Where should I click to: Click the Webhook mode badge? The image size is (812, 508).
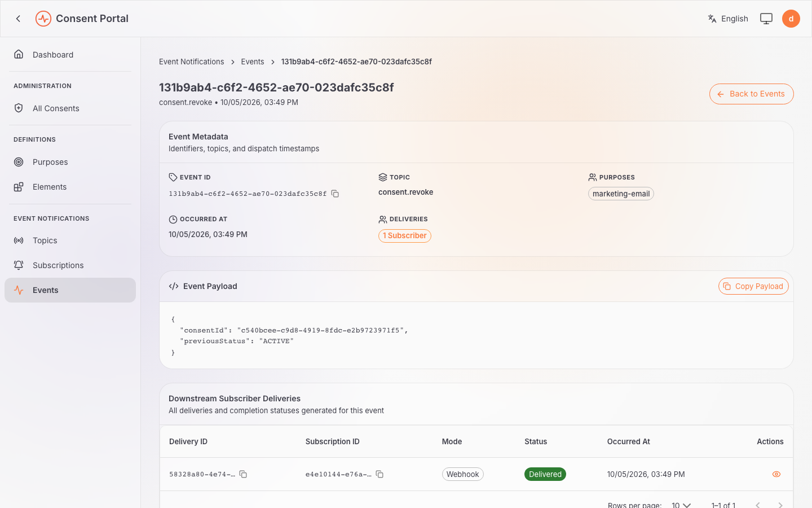462,474
